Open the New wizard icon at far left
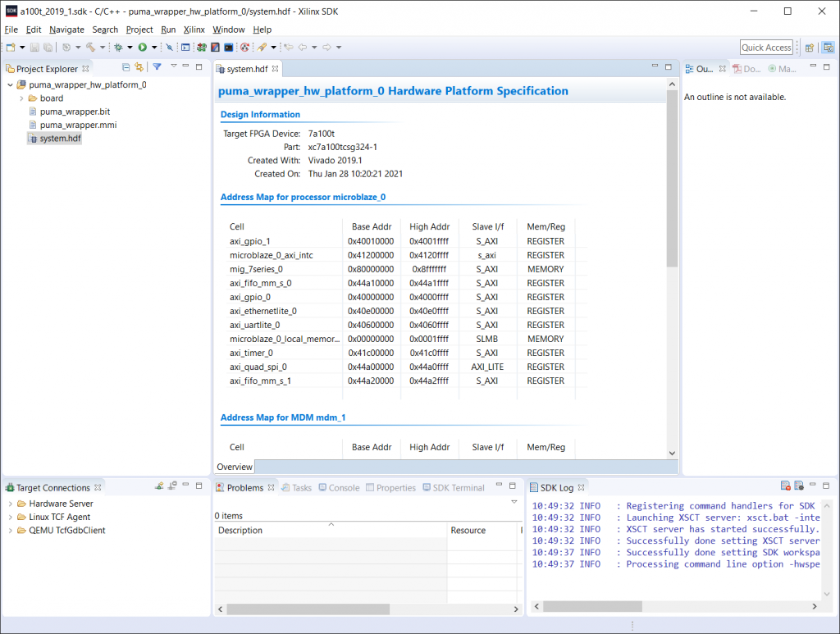This screenshot has width=840, height=634. [x=10, y=47]
